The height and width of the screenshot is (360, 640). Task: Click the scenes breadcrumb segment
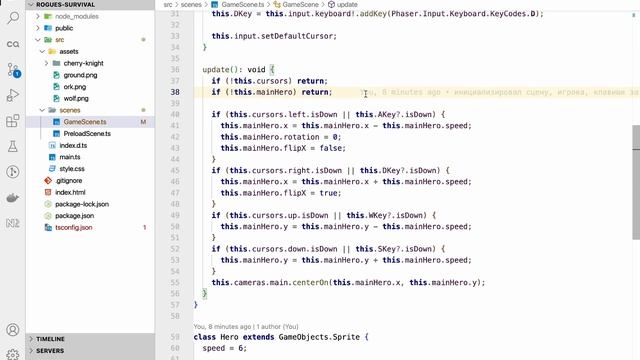[191, 4]
